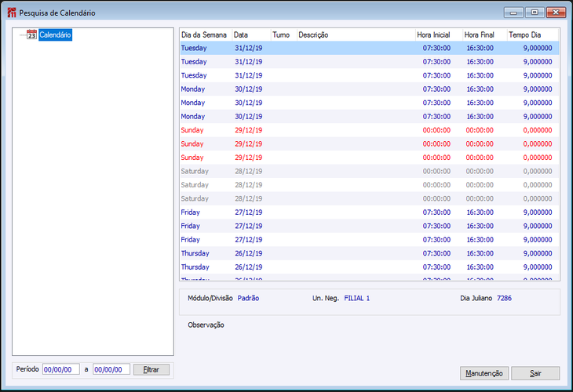Viewport: 573px width, 392px height.
Task: Sort by the Dia da Semana column header
Action: pyautogui.click(x=206, y=35)
